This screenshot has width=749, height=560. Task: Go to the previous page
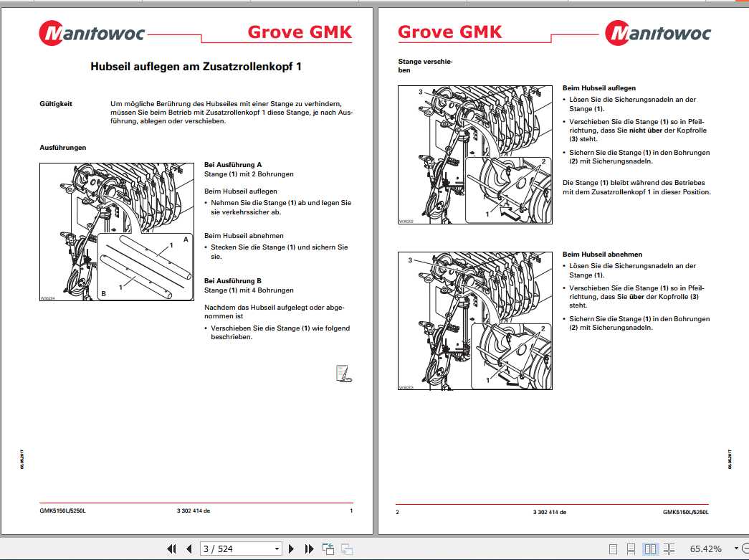pos(189,549)
